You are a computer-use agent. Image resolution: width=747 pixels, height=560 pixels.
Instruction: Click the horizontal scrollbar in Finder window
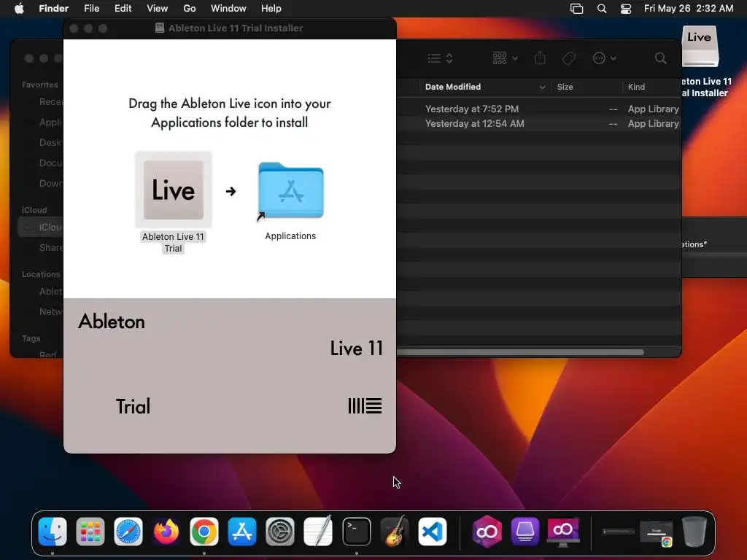coord(519,352)
